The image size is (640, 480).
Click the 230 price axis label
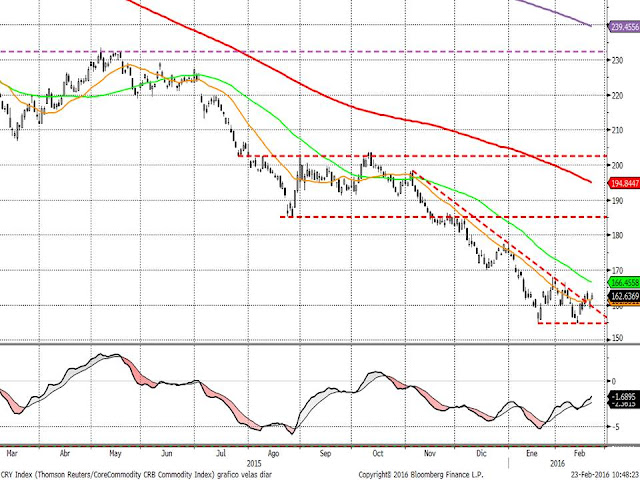pos(617,60)
